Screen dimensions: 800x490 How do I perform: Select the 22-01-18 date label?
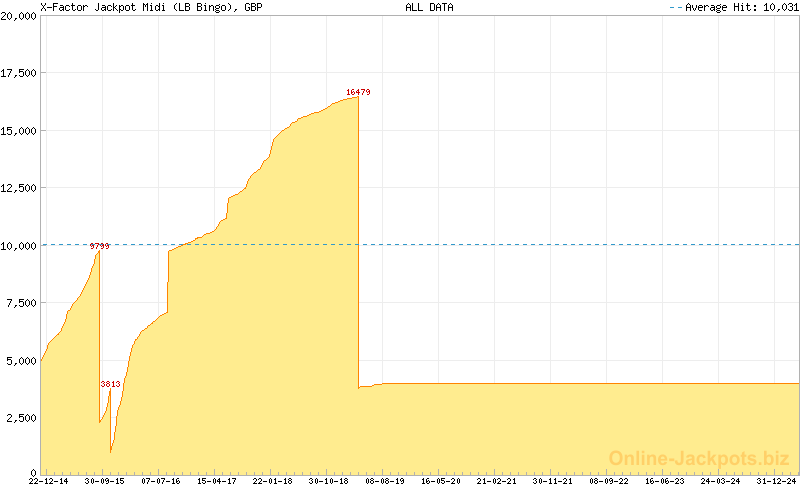tap(272, 481)
